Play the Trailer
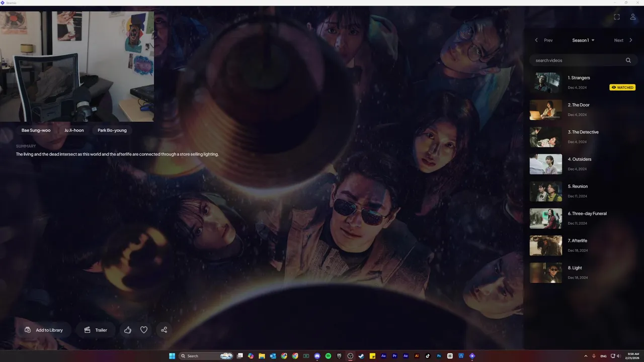This screenshot has height=362, width=644. [96, 330]
